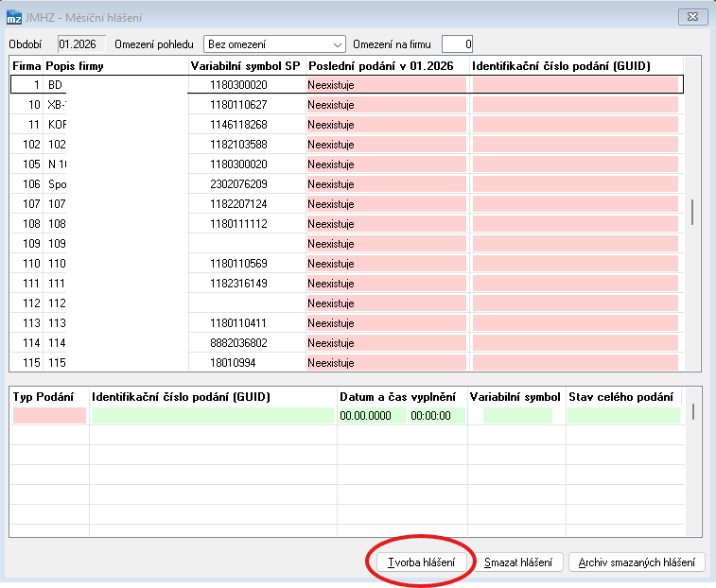
Task: Click variable symbol 1180110569
Action: (238, 264)
